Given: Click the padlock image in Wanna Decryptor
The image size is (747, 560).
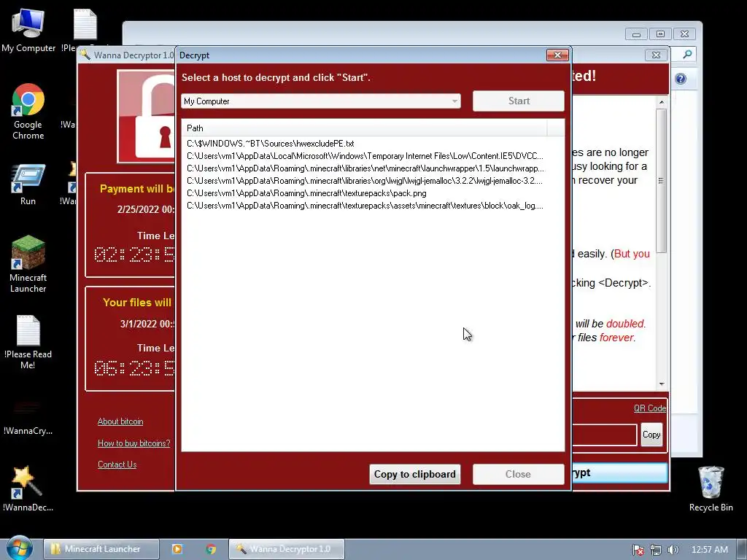Looking at the screenshot, I should tap(147, 116).
